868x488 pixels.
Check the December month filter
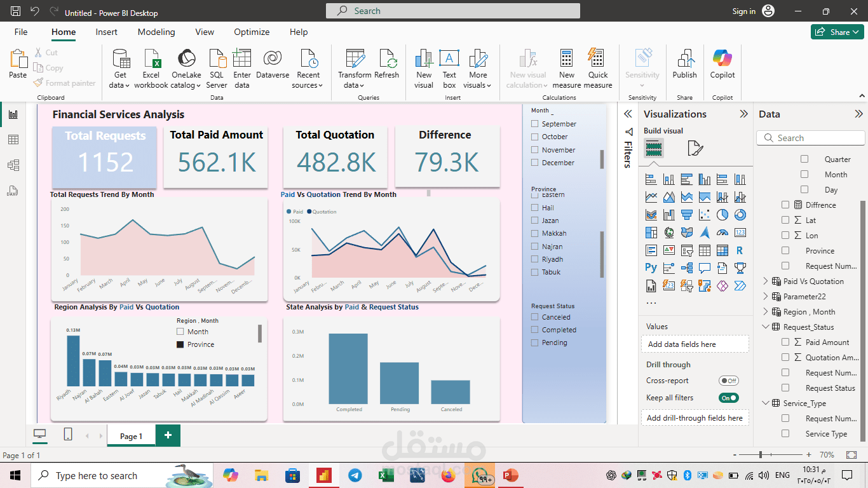[535, 163]
